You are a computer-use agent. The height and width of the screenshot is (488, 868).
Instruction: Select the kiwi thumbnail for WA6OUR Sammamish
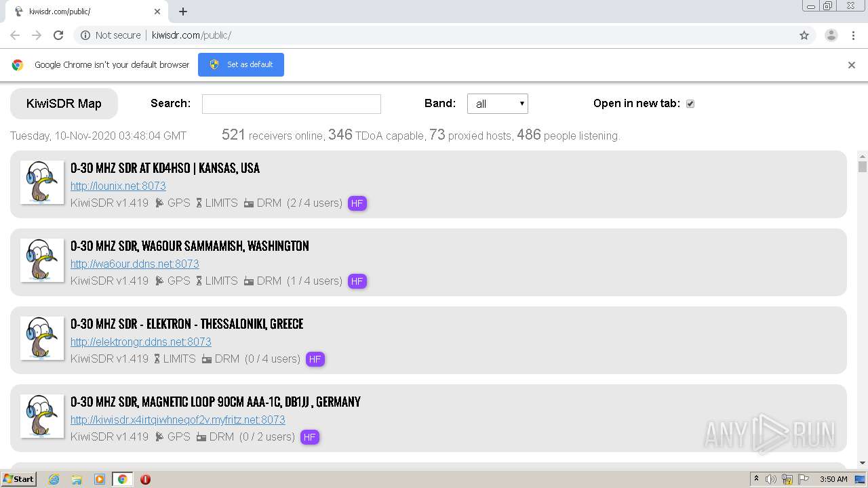42,260
